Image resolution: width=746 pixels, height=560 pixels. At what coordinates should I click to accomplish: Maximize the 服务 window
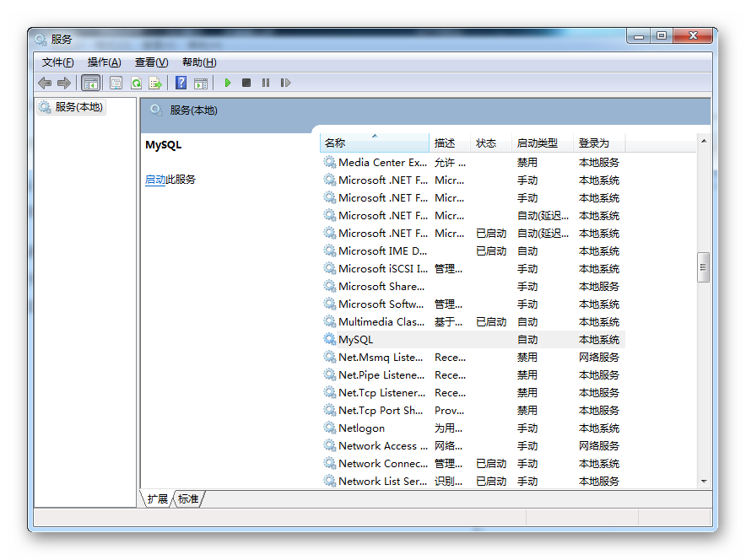tap(662, 35)
